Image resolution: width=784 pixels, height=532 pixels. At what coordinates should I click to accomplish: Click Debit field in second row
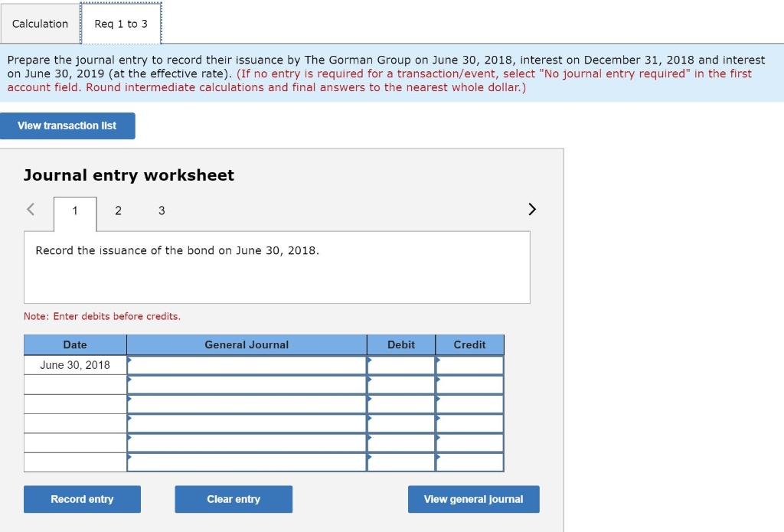tap(401, 384)
